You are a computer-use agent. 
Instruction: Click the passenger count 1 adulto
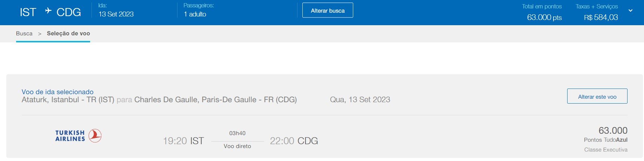(x=195, y=14)
